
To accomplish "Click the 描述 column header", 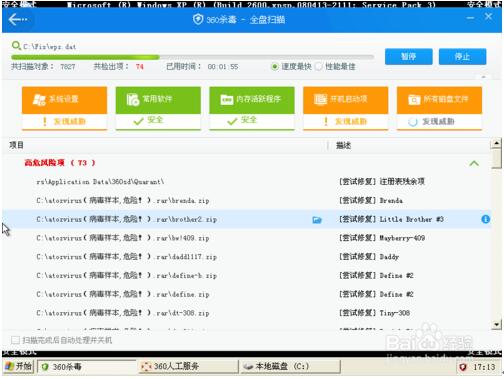I will (343, 145).
